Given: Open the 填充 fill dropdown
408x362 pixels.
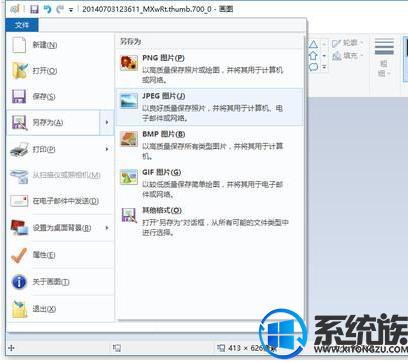Looking at the screenshot, I should coord(347,56).
